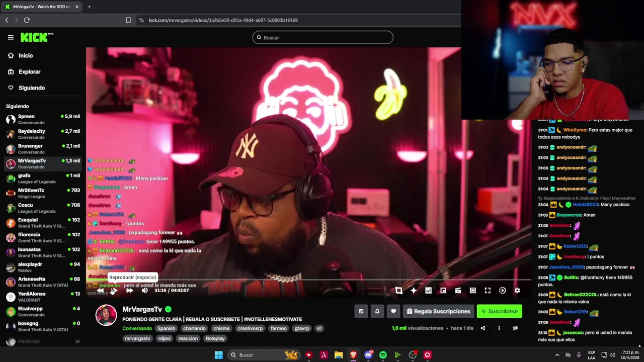The width and height of the screenshot is (644, 362).
Task: Go to Inicio in sidebar
Action: (x=21, y=56)
